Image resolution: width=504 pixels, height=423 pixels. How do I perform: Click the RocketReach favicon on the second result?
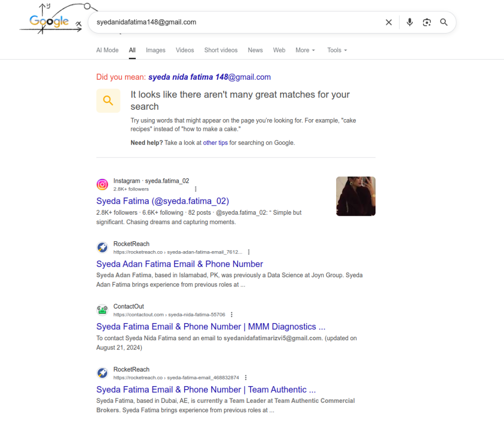[102, 247]
